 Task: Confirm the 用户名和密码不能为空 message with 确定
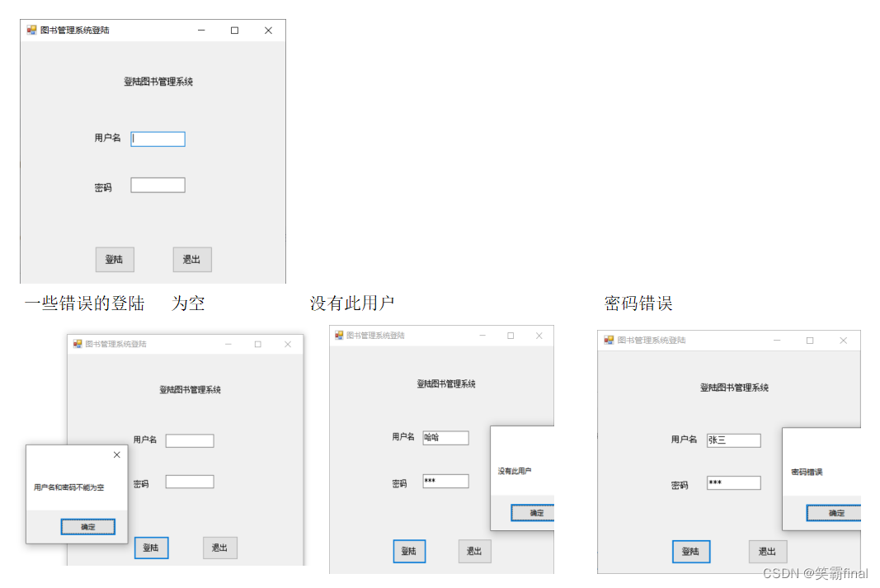88,527
